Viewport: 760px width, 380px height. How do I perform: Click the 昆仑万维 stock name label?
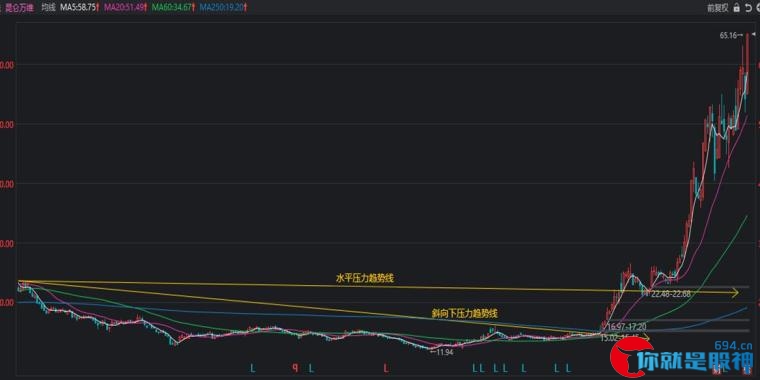coord(20,8)
